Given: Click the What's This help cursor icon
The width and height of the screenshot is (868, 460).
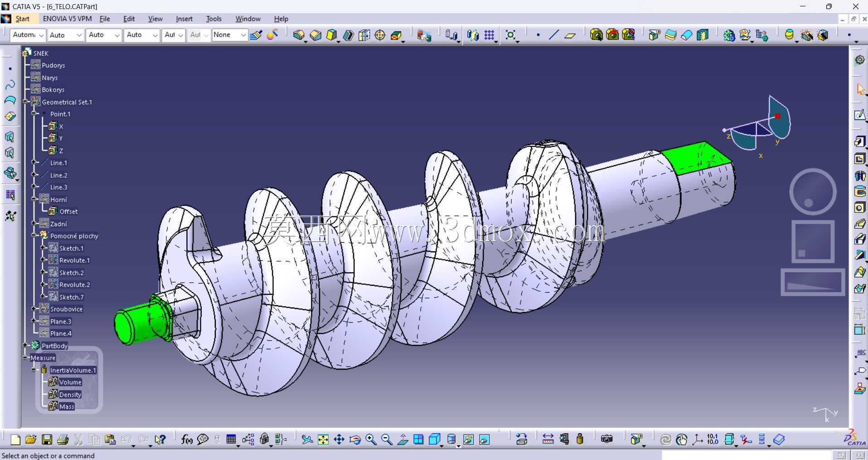Looking at the screenshot, I should (x=160, y=439).
